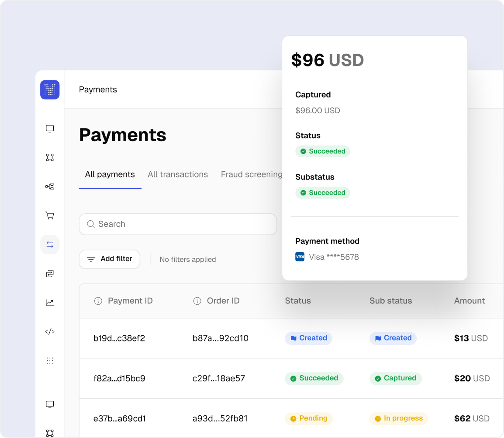The height and width of the screenshot is (438, 504).
Task: Click the Order ID info icon
Action: pyautogui.click(x=197, y=301)
